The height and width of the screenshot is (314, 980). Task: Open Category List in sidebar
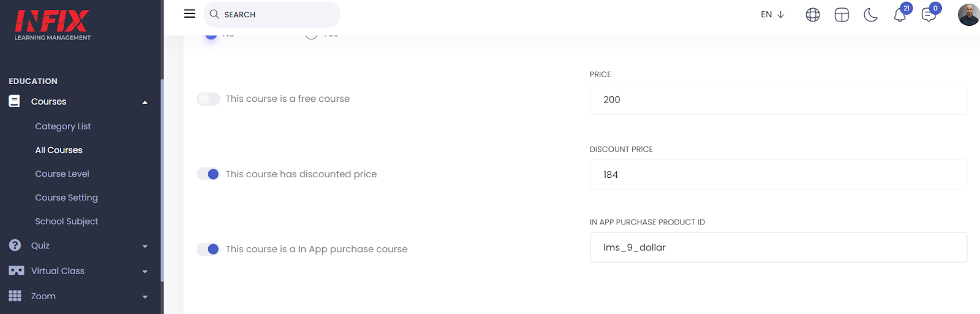pyautogui.click(x=63, y=126)
